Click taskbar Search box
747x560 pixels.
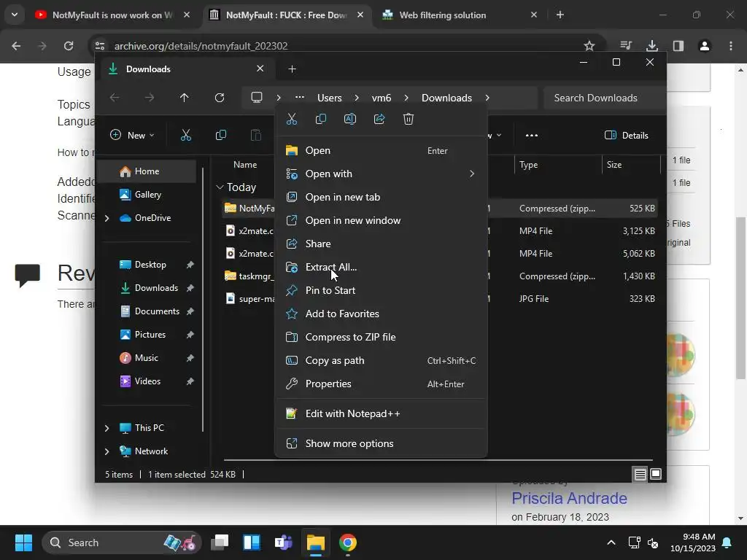coord(122,542)
